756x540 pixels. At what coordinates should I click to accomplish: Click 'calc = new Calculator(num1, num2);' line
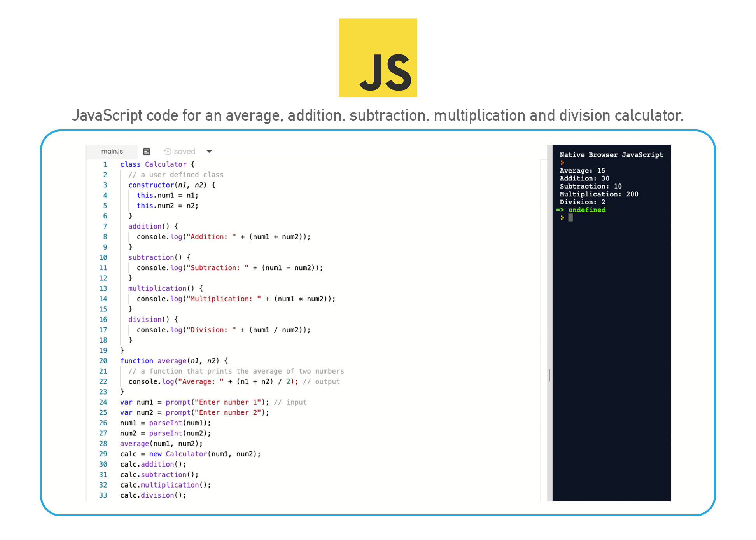point(191,454)
